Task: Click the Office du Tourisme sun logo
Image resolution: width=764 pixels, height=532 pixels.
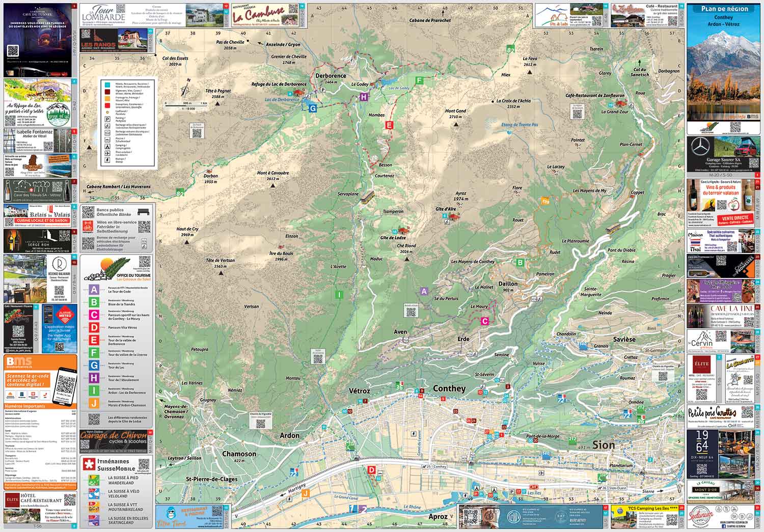Action: coord(107,269)
